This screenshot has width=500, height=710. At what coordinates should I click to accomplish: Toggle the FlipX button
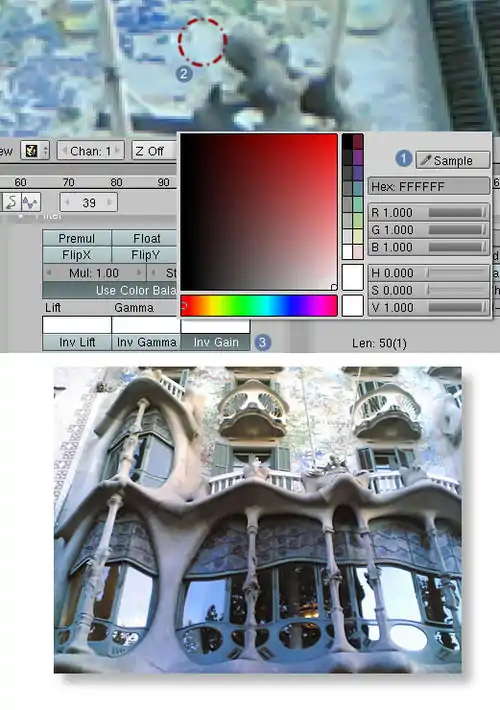coord(77,255)
